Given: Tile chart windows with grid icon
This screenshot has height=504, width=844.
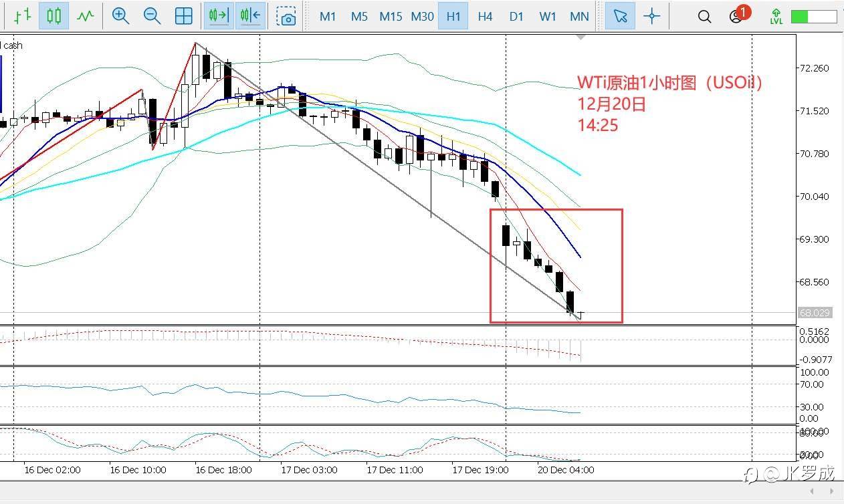Looking at the screenshot, I should [x=183, y=16].
